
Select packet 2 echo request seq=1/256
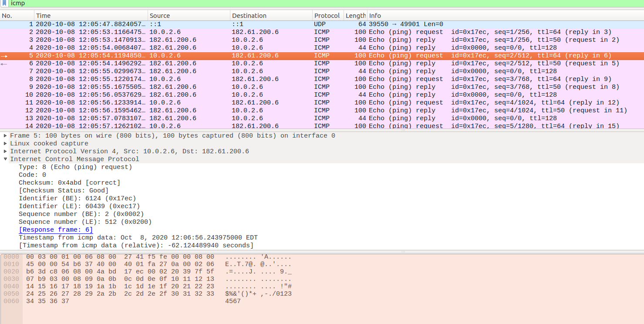point(322,32)
